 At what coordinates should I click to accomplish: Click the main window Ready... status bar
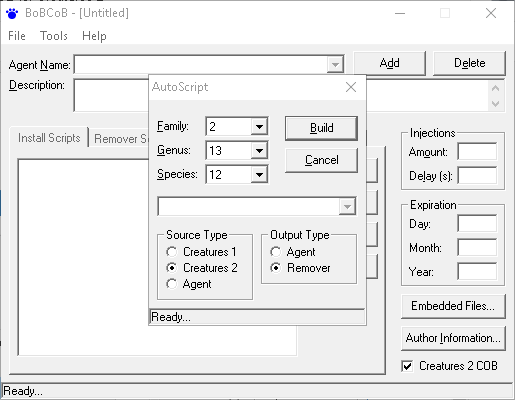pos(257,391)
